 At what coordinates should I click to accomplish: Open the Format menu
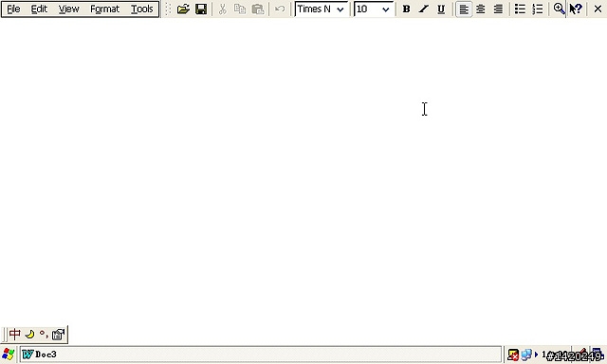pyautogui.click(x=104, y=9)
